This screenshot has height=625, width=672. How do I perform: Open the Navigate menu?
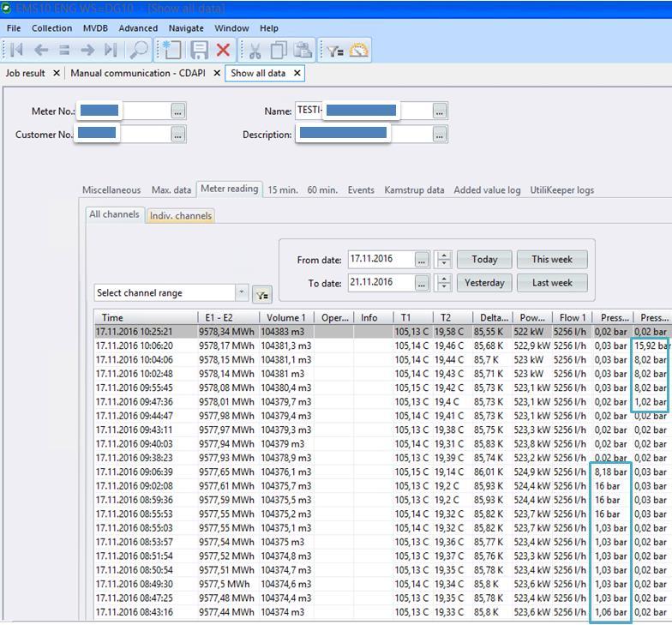(x=186, y=28)
